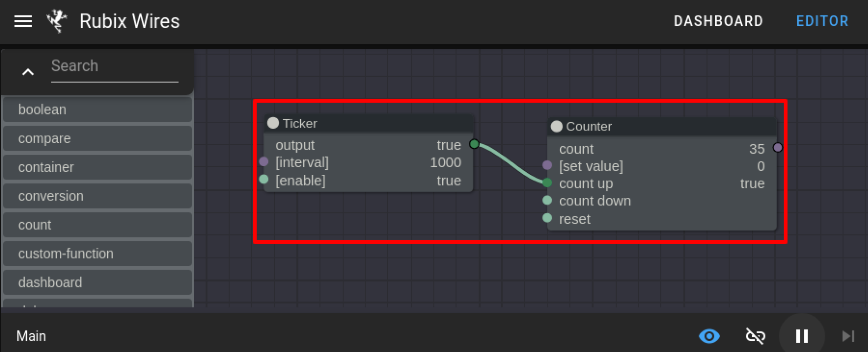
Task: Select the Counter node title
Action: (x=589, y=127)
